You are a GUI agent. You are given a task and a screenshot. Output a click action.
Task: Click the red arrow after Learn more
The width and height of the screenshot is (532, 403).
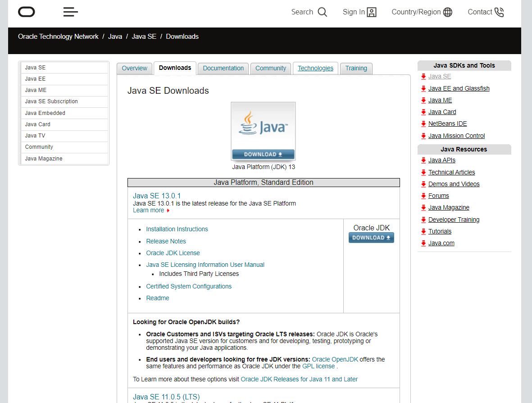pyautogui.click(x=168, y=211)
